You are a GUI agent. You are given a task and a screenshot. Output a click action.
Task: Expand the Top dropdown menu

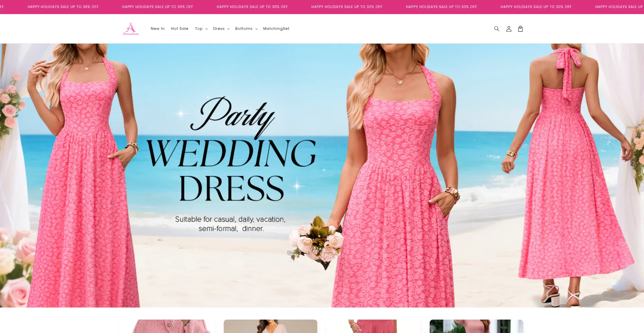201,29
